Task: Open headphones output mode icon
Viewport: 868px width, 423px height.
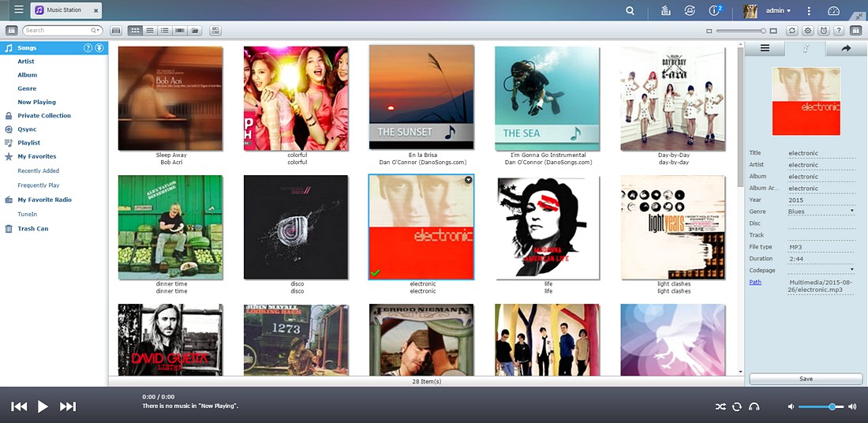Action: [754, 407]
